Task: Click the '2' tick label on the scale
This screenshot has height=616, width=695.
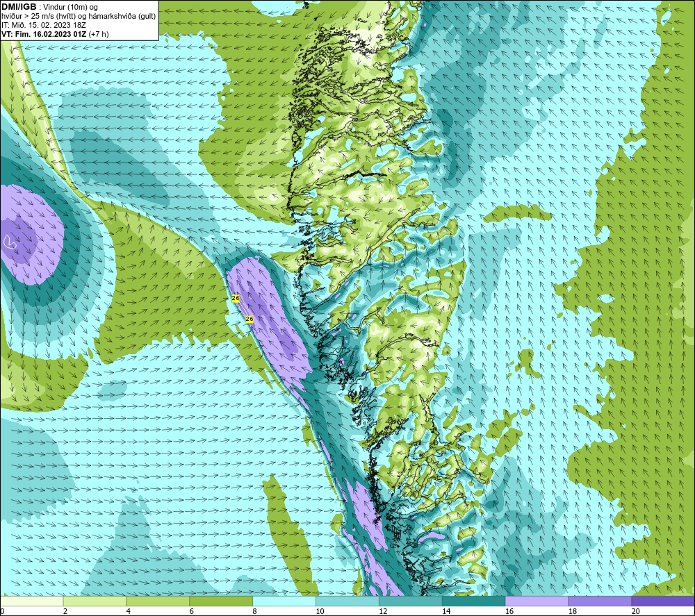Action: (65, 611)
